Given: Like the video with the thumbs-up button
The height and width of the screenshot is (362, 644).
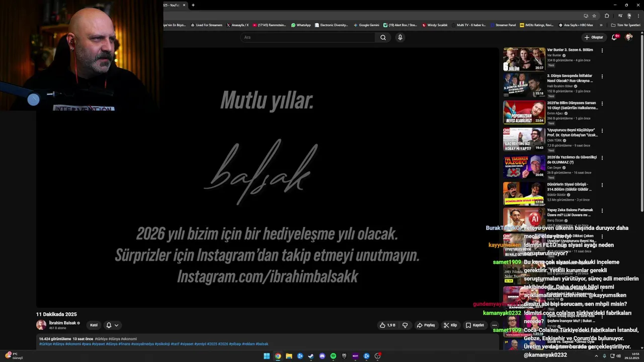Looking at the screenshot, I should (387, 325).
